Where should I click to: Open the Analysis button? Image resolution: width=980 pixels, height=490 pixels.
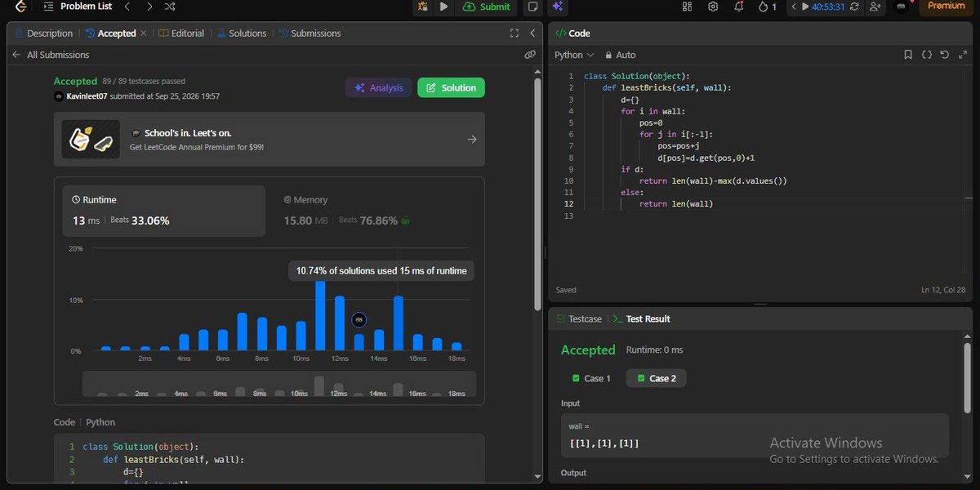tap(378, 88)
